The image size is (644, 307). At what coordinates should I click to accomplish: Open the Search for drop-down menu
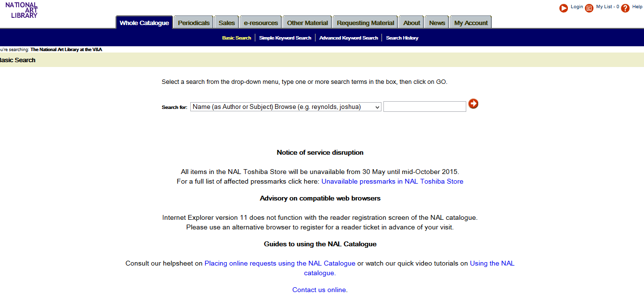[x=286, y=107]
